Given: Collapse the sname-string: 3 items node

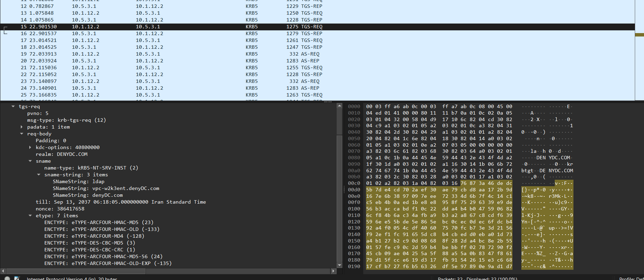Looking at the screenshot, I should coord(39,175).
